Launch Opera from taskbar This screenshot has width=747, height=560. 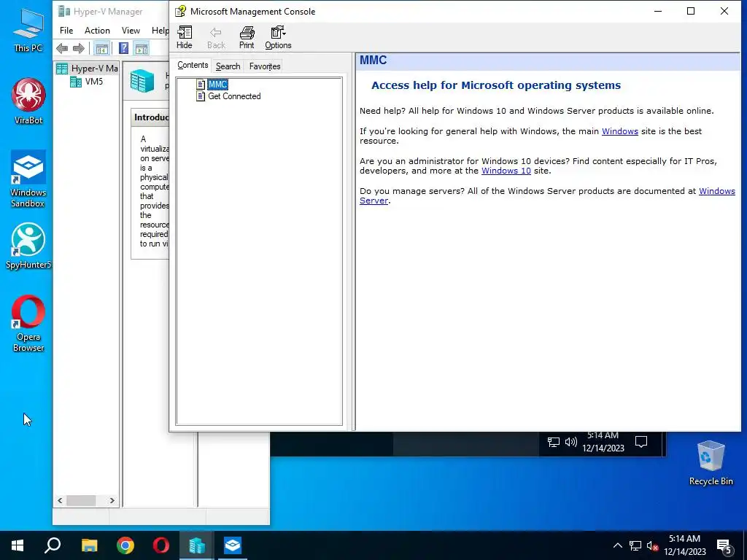161,545
